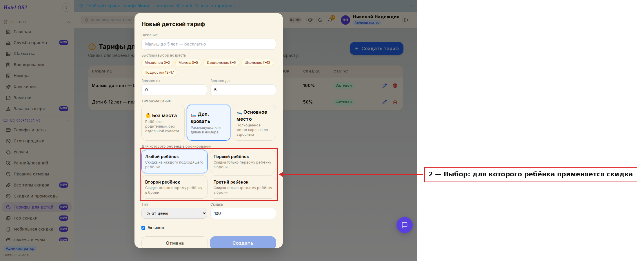Click the Отмена button
The height and width of the screenshot is (261, 644).
(174, 243)
